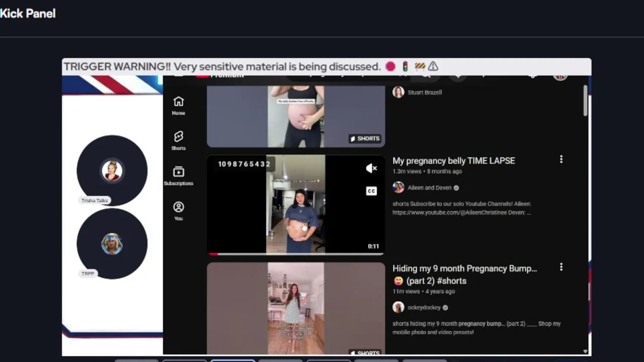Select the TRPP panel avatar
The height and width of the screenshot is (362, 644).
[x=112, y=244]
